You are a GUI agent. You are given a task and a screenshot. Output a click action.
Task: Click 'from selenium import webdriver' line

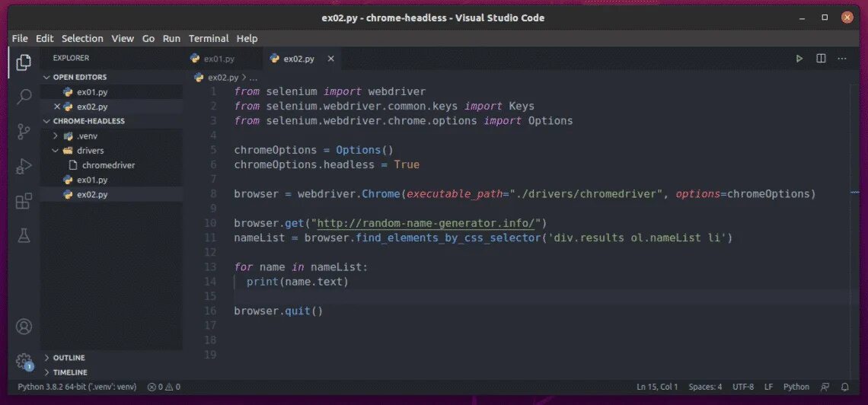(x=330, y=91)
